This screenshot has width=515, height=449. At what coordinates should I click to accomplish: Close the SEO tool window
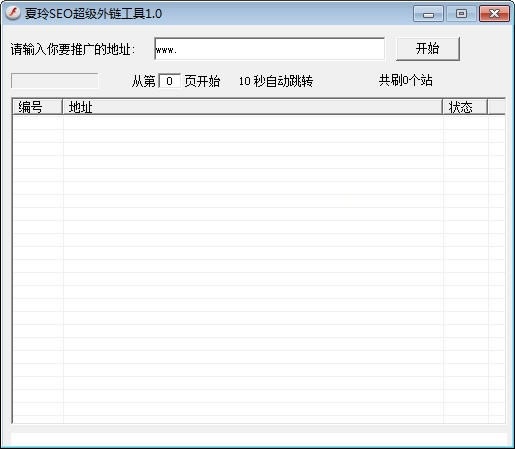(x=494, y=14)
